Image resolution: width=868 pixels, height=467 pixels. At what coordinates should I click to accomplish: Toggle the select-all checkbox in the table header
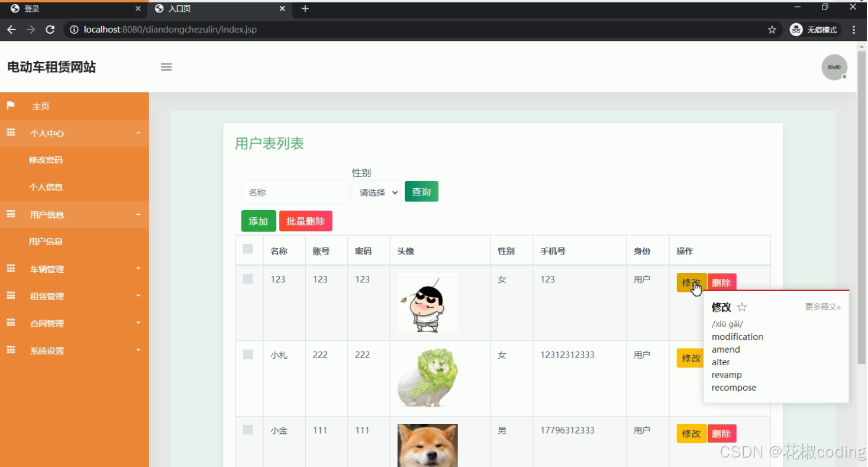pyautogui.click(x=248, y=249)
